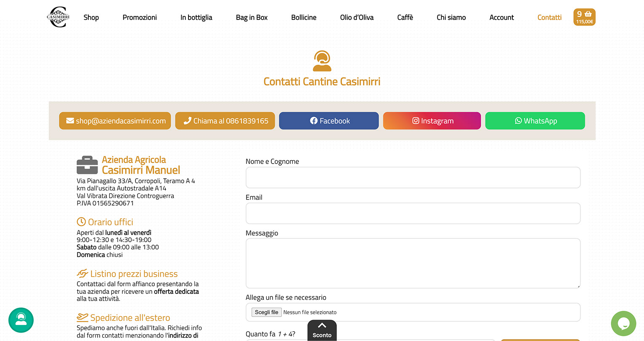The width and height of the screenshot is (644, 341).
Task: Click the Listino prezzi business heading
Action: (x=134, y=274)
